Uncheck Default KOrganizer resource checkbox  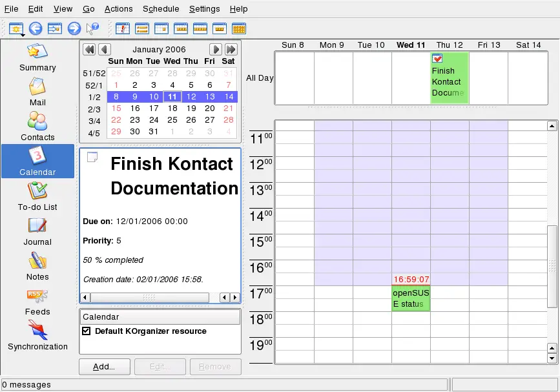[87, 331]
